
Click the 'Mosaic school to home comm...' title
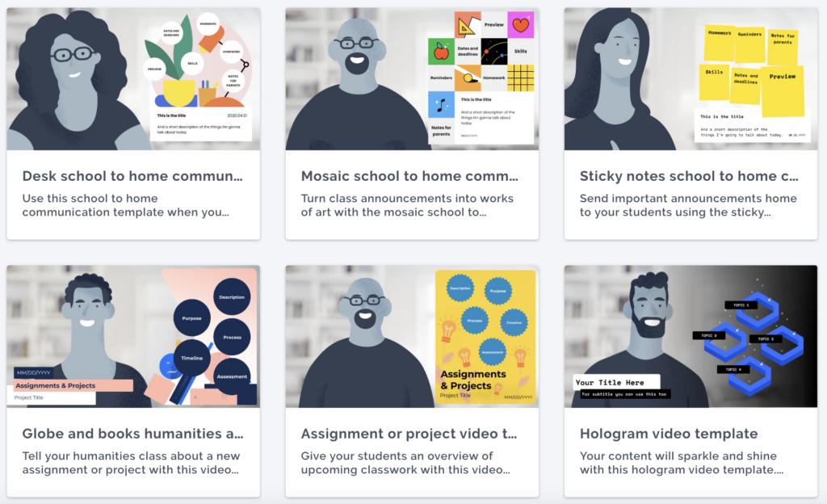click(x=409, y=176)
